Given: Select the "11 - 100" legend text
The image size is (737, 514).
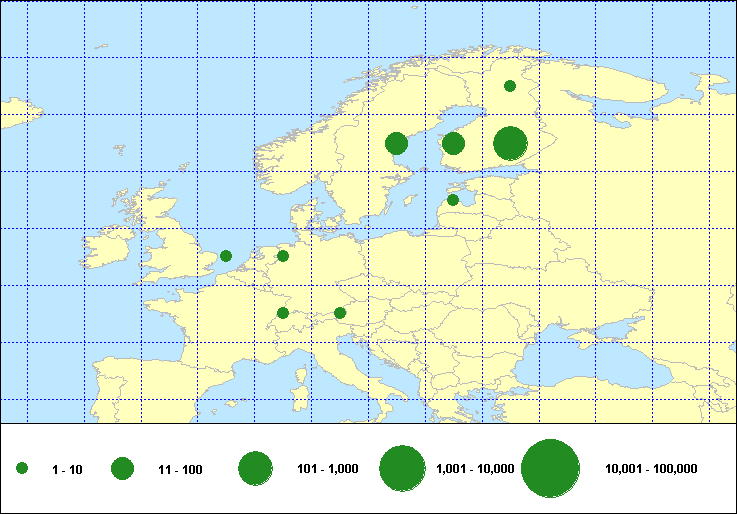Looking at the screenshot, I should click(x=180, y=469).
